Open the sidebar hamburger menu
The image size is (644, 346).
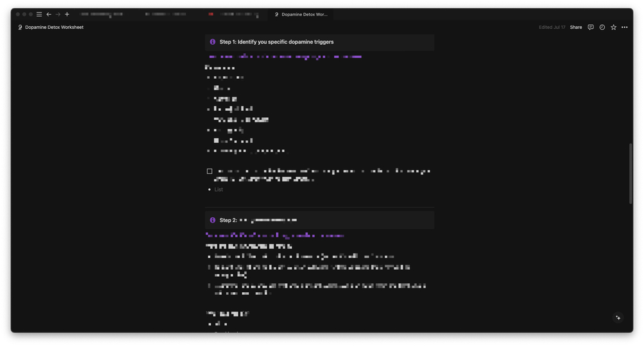point(39,14)
